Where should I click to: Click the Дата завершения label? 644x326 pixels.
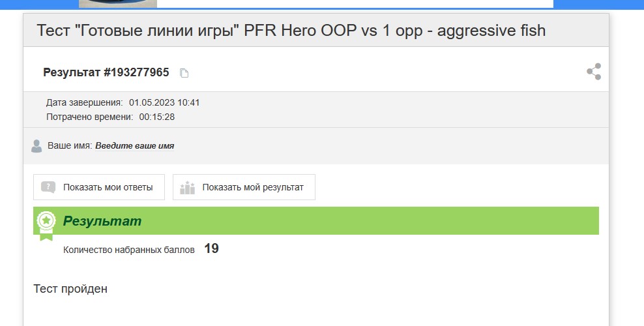84,102
